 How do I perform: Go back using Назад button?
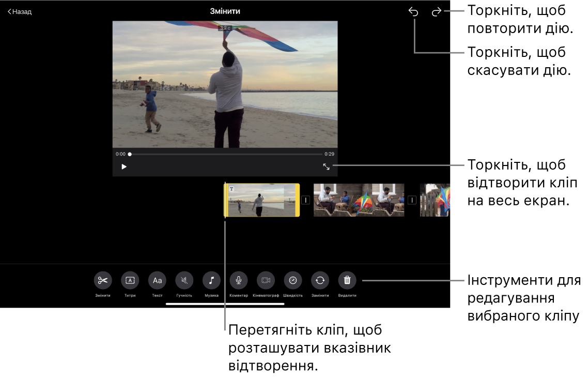(x=20, y=11)
